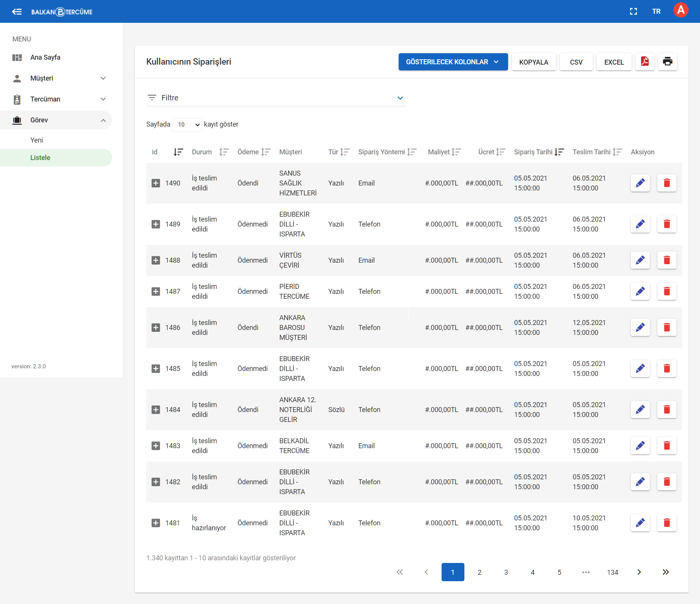Sort by Tür column sort icon
Image resolution: width=700 pixels, height=604 pixels.
pos(345,152)
